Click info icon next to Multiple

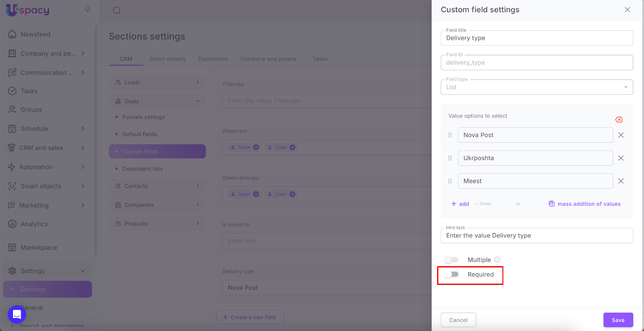pyautogui.click(x=497, y=260)
